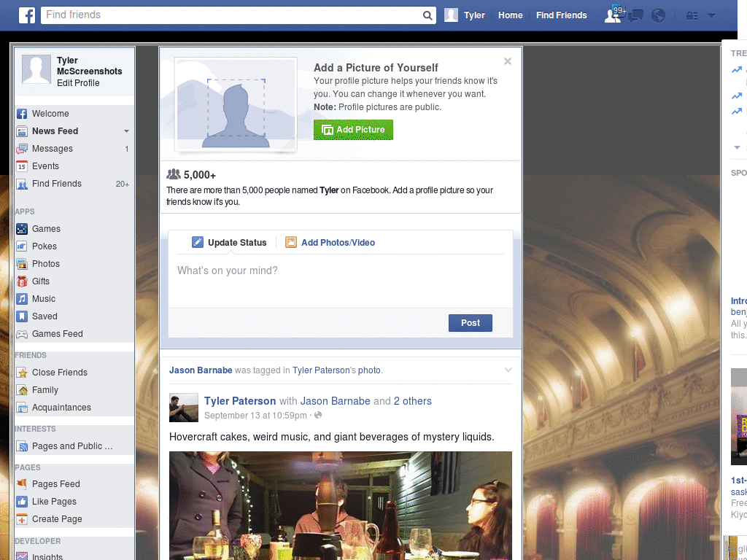Click the public audience globe on post
This screenshot has height=560, width=747.
click(318, 415)
